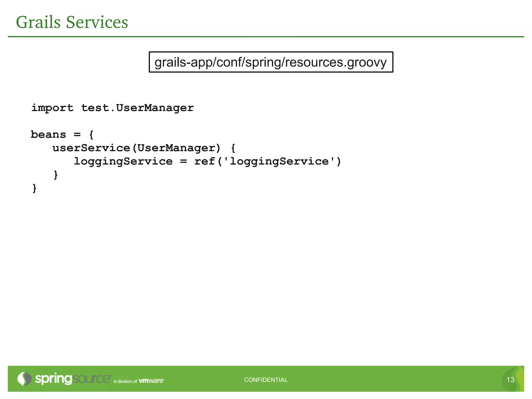Click the import test.UserManager line
This screenshot has height=399, width=532.
(112, 108)
